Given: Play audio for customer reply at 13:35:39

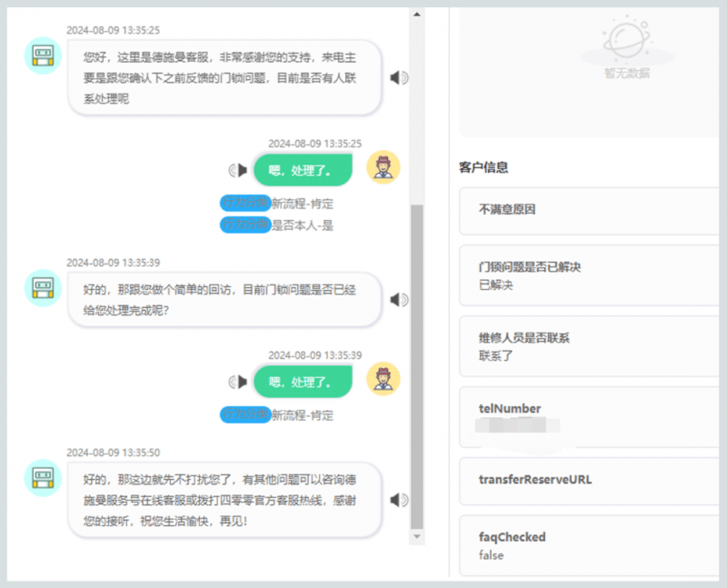Looking at the screenshot, I should pyautogui.click(x=238, y=382).
